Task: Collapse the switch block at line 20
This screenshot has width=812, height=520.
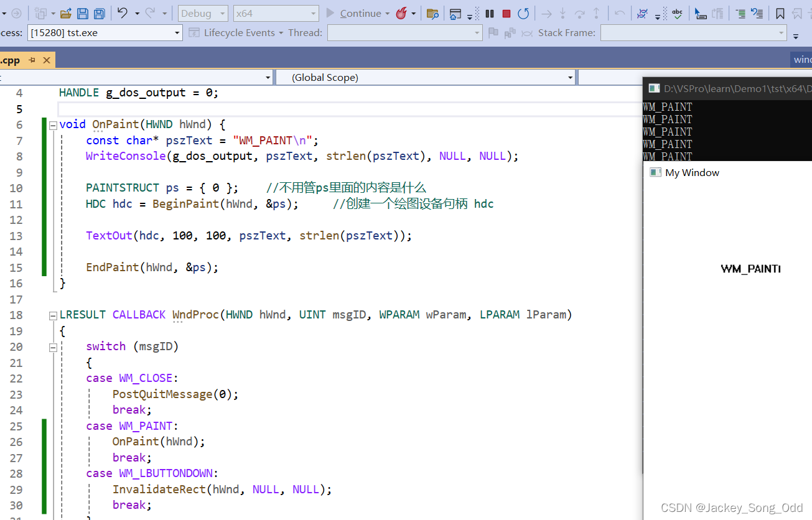Action: 53,347
